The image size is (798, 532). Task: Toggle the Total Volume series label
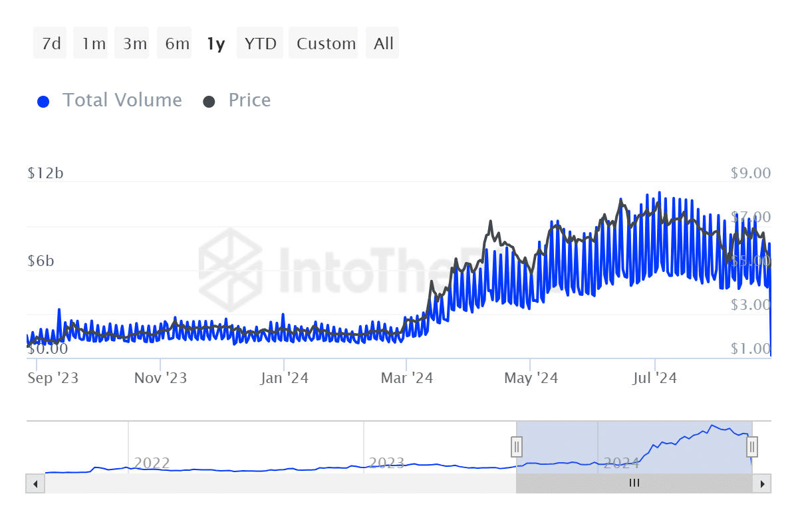[122, 100]
